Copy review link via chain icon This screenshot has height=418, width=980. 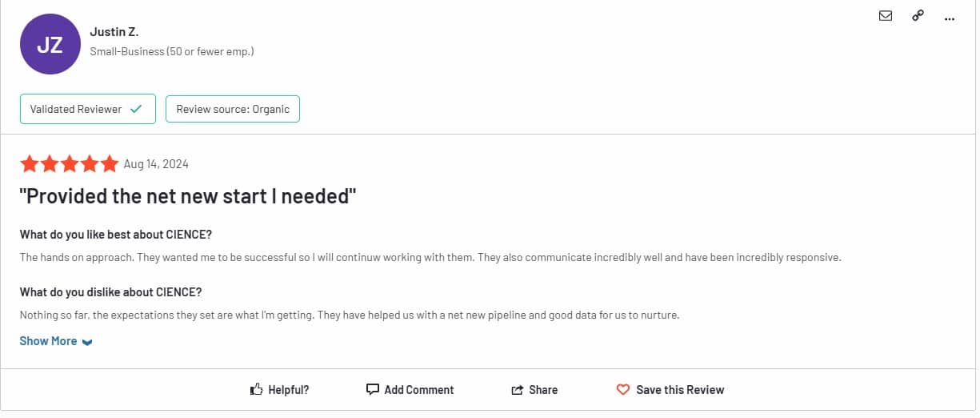coord(918,15)
